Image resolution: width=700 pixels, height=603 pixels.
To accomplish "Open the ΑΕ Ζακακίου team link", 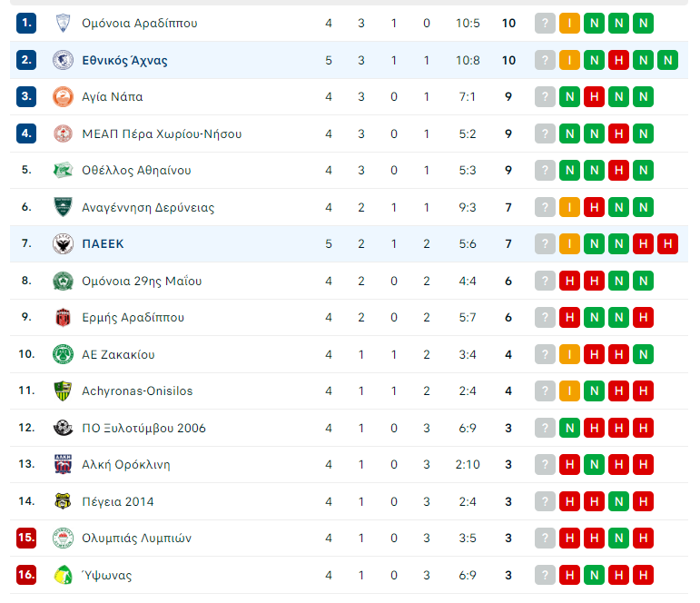I will 117,354.
